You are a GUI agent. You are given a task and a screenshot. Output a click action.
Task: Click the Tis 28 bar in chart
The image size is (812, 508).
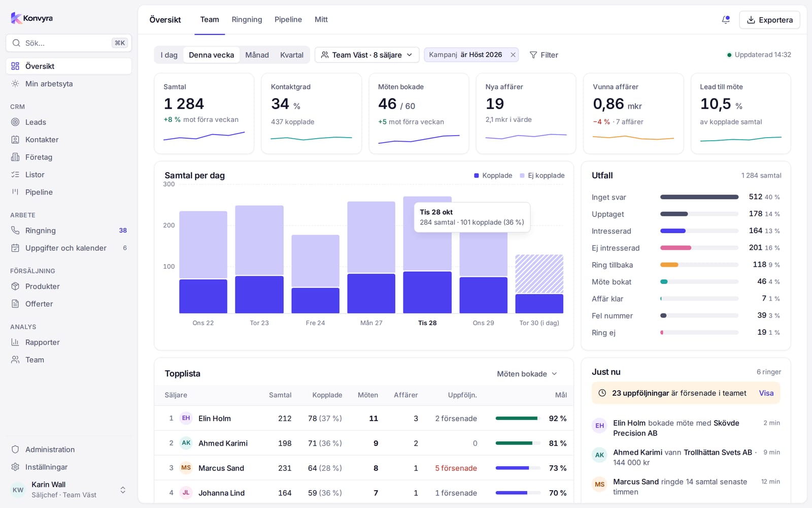[427, 255]
